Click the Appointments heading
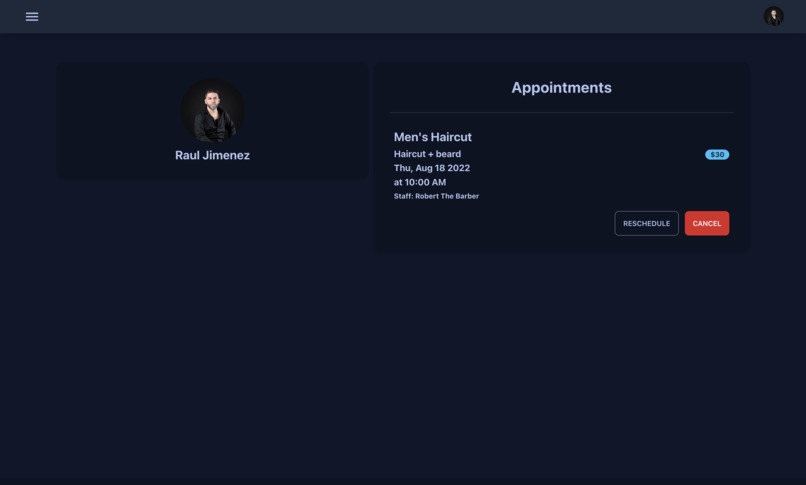 (x=561, y=88)
